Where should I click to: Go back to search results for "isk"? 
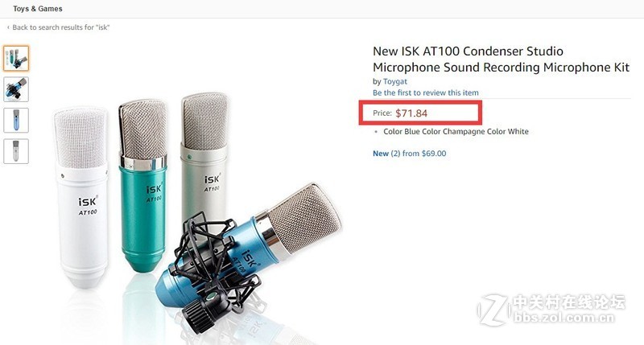pos(61,27)
